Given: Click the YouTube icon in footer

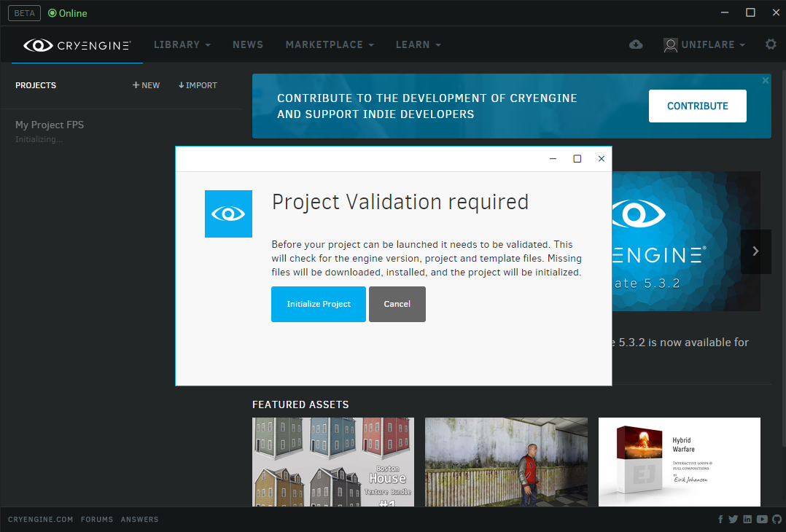Looking at the screenshot, I should pos(762,520).
